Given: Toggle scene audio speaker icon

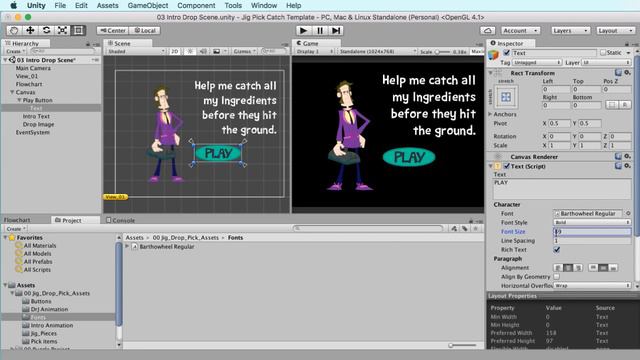Looking at the screenshot, I should coord(203,51).
